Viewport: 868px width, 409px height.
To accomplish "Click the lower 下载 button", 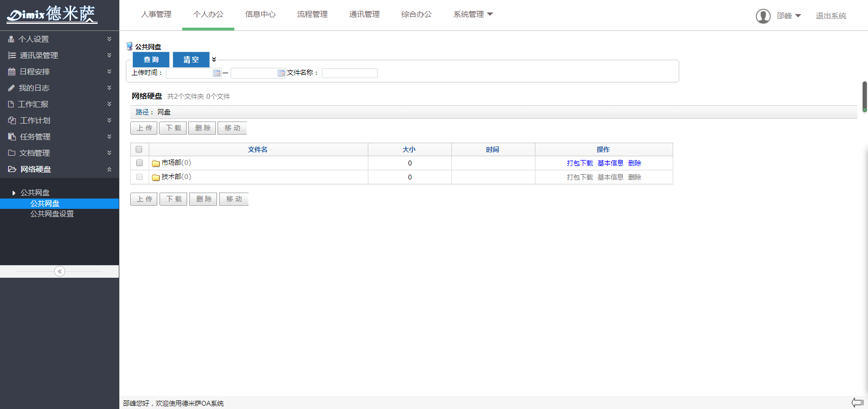I will pyautogui.click(x=174, y=199).
